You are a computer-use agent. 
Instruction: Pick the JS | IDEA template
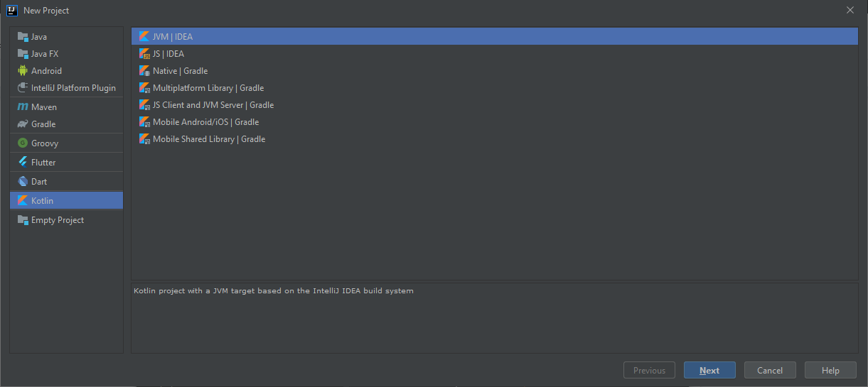pos(168,54)
